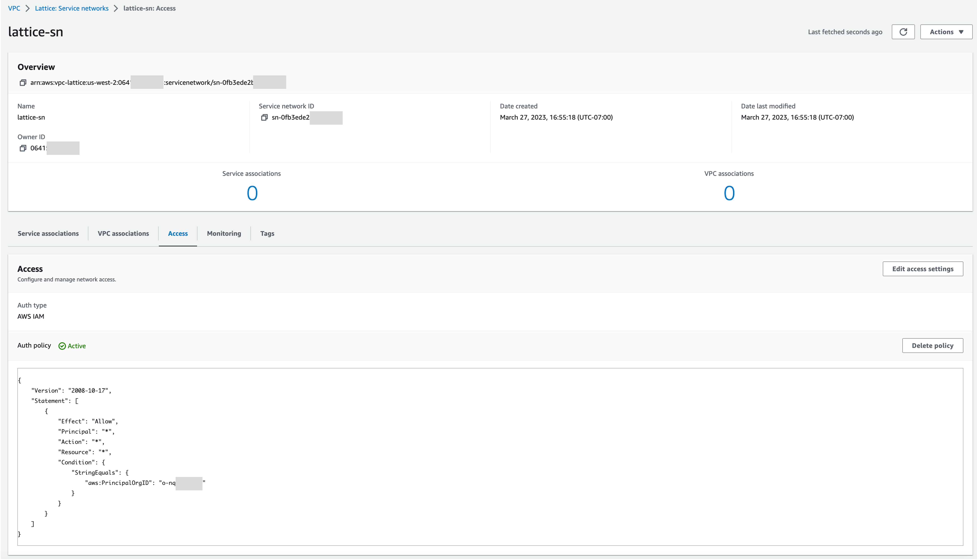977x560 pixels.
Task: Click the VPC associations count zero
Action: coord(728,193)
